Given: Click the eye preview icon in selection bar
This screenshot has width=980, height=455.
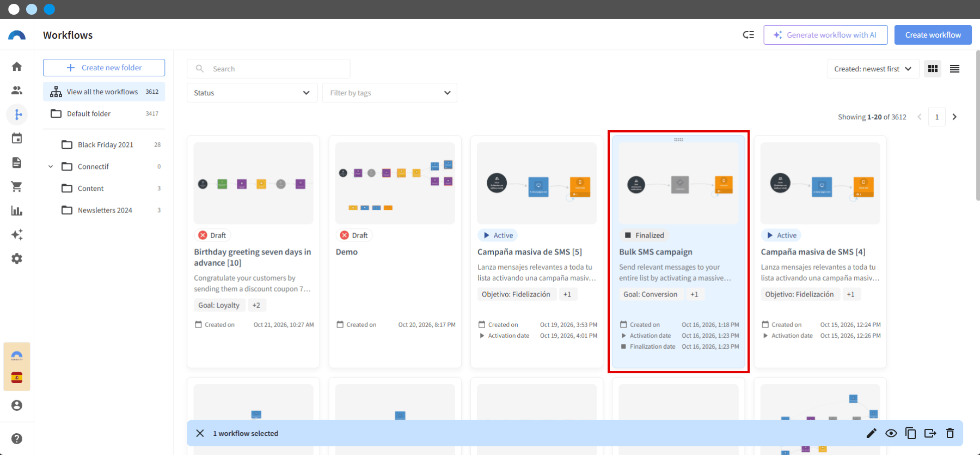Looking at the screenshot, I should tap(891, 433).
